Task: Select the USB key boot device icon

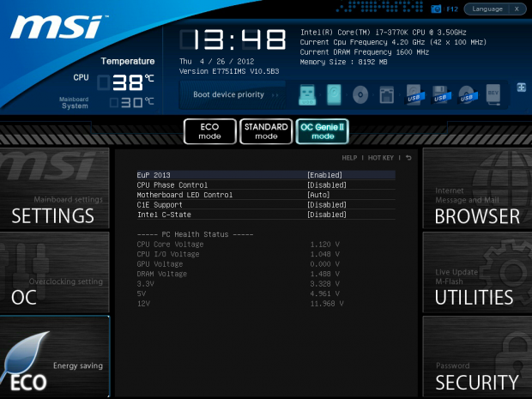Action: [307, 94]
